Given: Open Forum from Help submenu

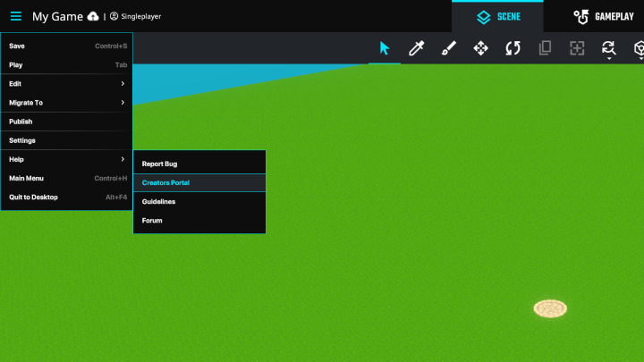Looking at the screenshot, I should pyautogui.click(x=199, y=221).
